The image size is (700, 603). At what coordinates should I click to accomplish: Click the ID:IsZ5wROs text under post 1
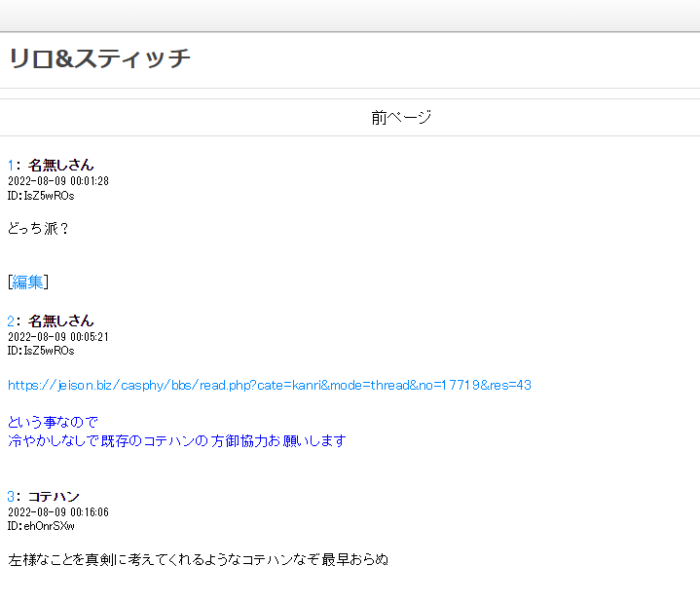coord(41,196)
